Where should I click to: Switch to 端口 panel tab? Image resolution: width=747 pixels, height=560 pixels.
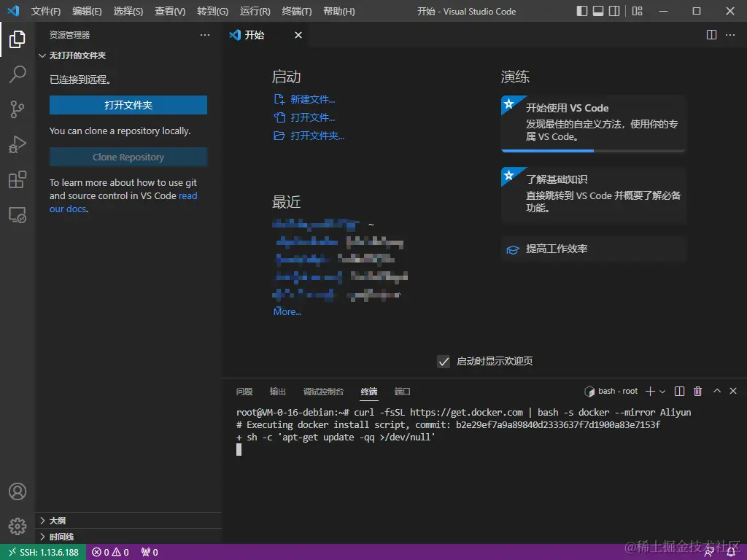tap(402, 392)
